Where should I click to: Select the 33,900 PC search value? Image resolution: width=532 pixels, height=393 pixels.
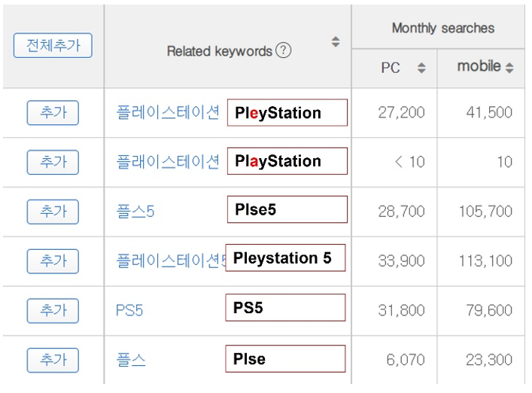[401, 261]
